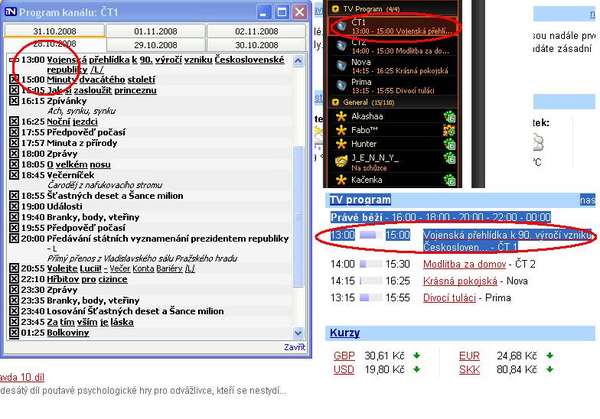
Task: Open Krásná pokojská programme link
Action: point(460,281)
